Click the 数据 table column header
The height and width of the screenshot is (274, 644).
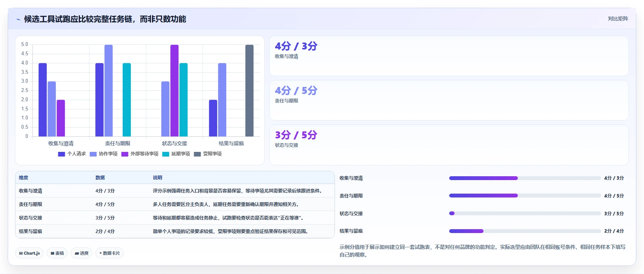(x=100, y=178)
